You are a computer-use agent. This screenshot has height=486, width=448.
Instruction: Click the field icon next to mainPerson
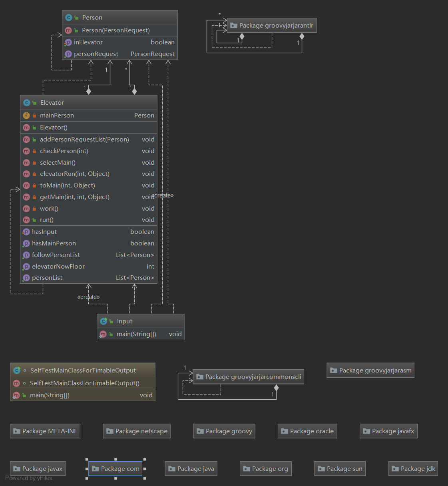[x=26, y=116]
